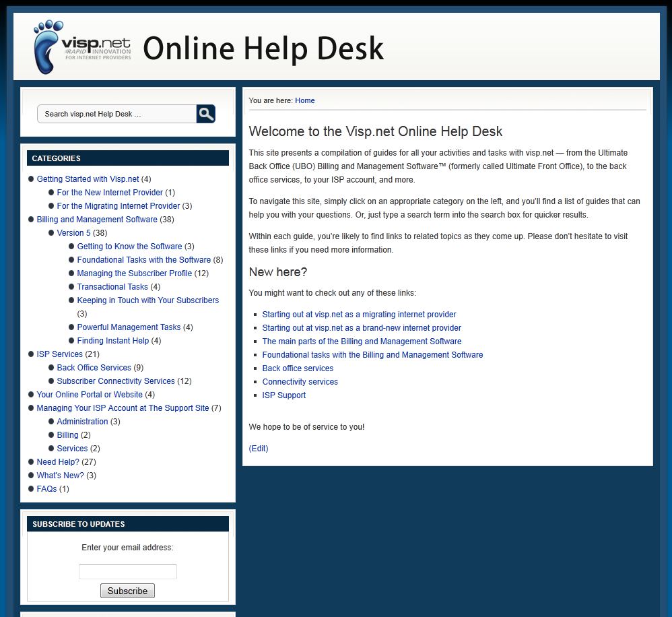Select Transactional Tasks category
This screenshot has height=617, width=672.
point(112,287)
